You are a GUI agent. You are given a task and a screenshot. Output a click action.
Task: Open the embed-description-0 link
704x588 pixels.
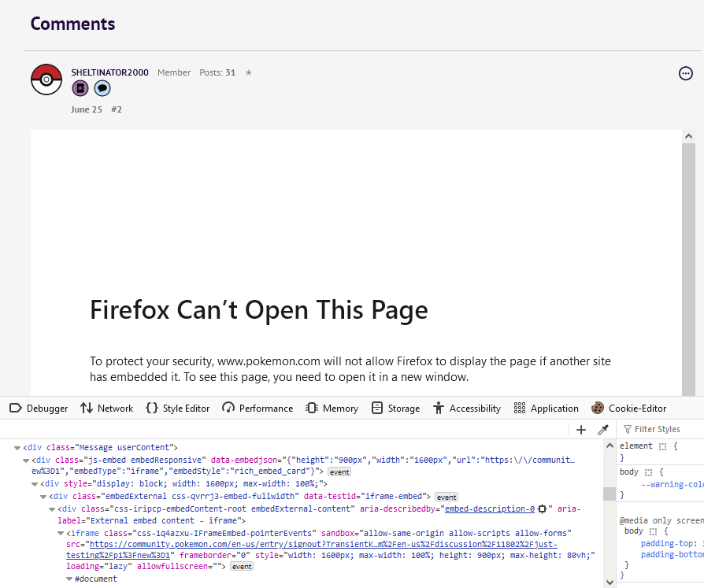[x=490, y=508]
